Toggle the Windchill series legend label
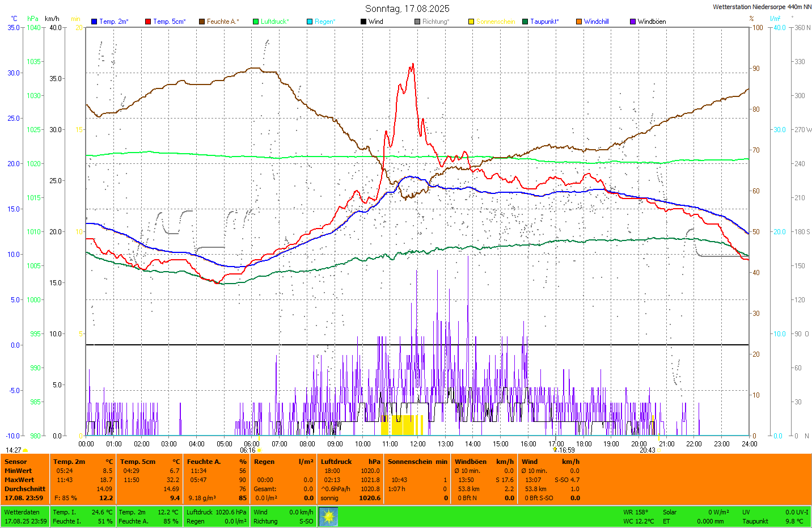 [x=596, y=22]
